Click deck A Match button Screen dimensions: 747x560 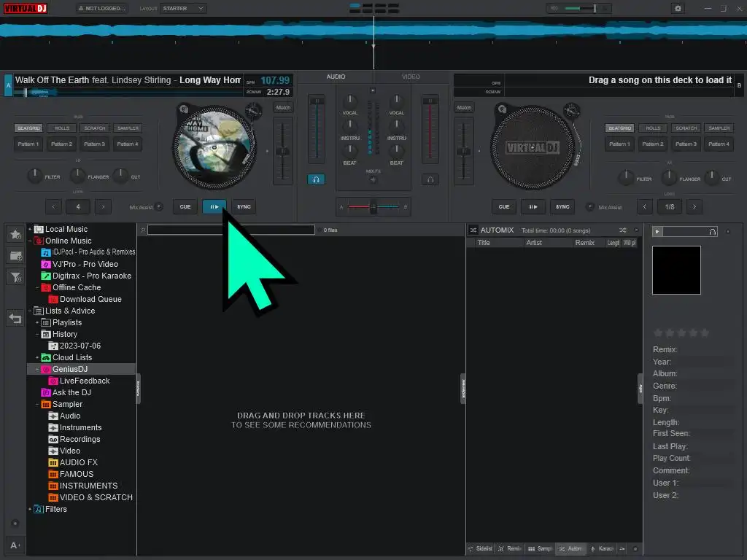point(283,108)
